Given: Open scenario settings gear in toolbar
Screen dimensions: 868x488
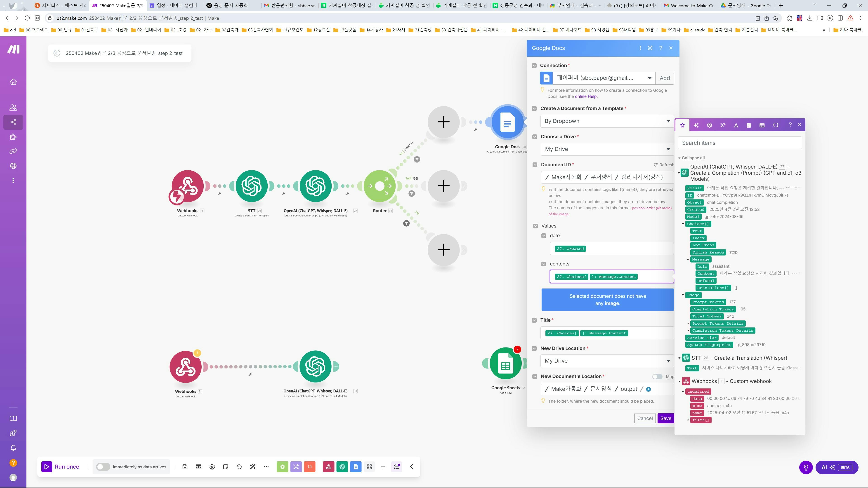Looking at the screenshot, I should coord(212,467).
